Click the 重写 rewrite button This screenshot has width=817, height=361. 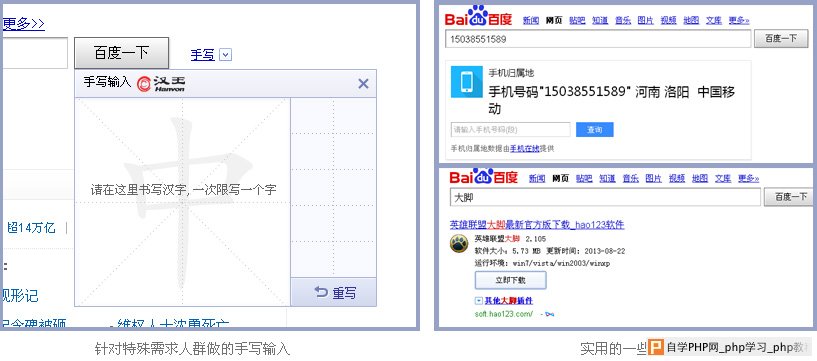(x=333, y=292)
